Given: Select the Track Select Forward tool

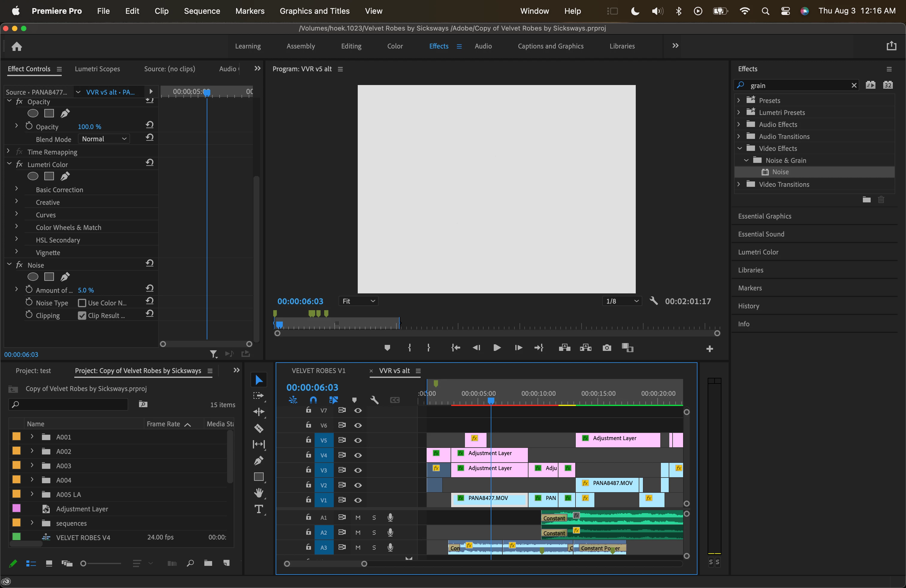Looking at the screenshot, I should 259,396.
